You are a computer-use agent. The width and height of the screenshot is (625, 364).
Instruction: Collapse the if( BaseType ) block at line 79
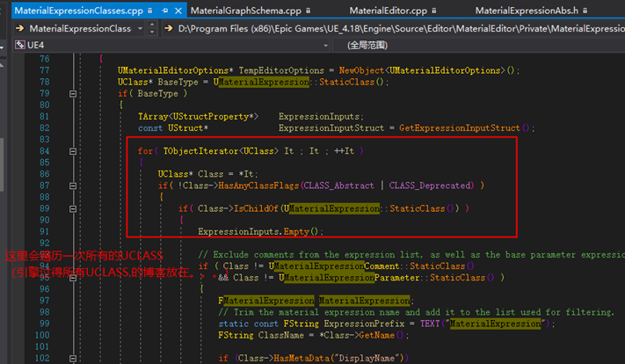pos(73,94)
